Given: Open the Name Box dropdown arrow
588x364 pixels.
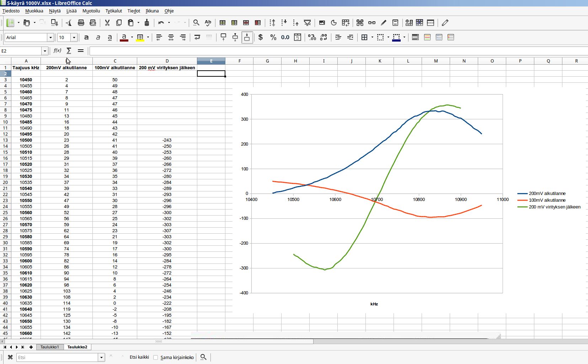Looking at the screenshot, I should [45, 51].
